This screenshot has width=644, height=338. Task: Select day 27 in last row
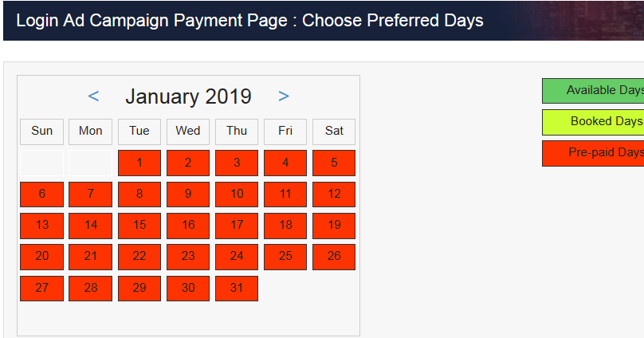42,288
